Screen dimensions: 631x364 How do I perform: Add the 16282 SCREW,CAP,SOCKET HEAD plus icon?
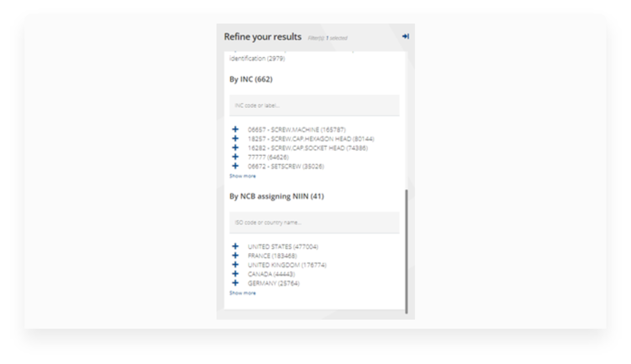point(235,148)
